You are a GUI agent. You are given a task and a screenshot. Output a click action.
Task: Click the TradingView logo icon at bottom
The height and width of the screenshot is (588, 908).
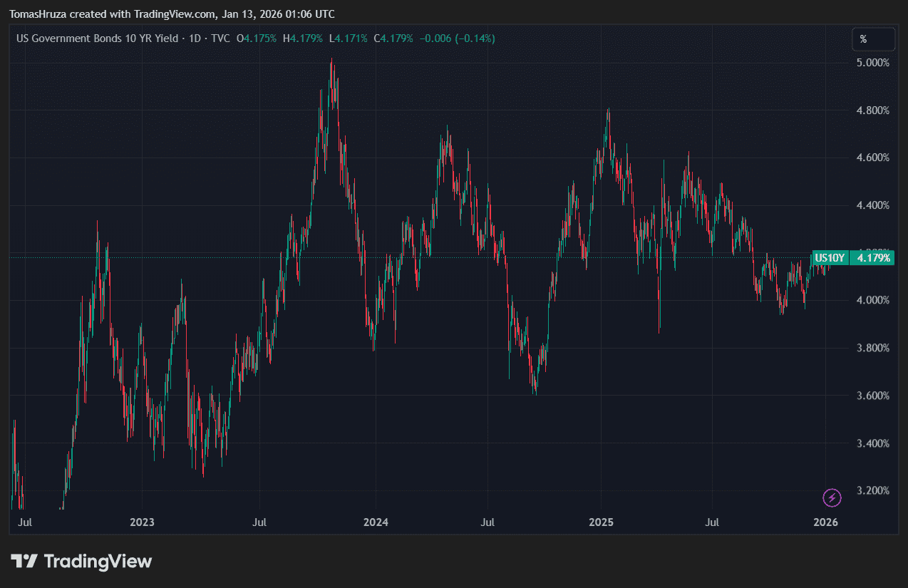(24, 562)
